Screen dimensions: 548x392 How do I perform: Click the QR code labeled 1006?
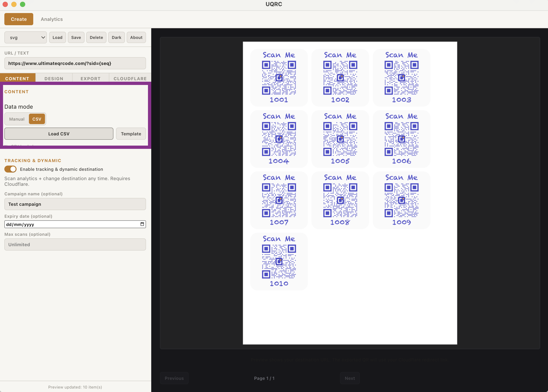coord(402,139)
